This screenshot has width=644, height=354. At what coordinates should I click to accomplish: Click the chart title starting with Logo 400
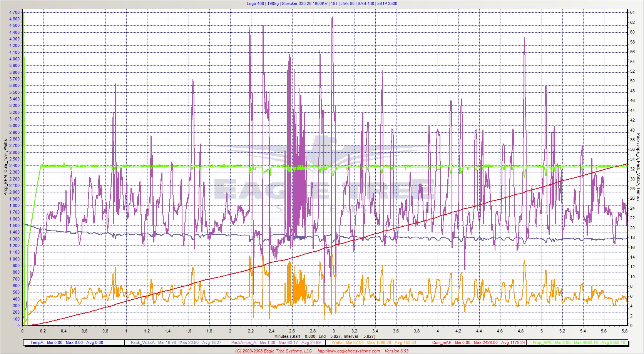pyautogui.click(x=322, y=3)
